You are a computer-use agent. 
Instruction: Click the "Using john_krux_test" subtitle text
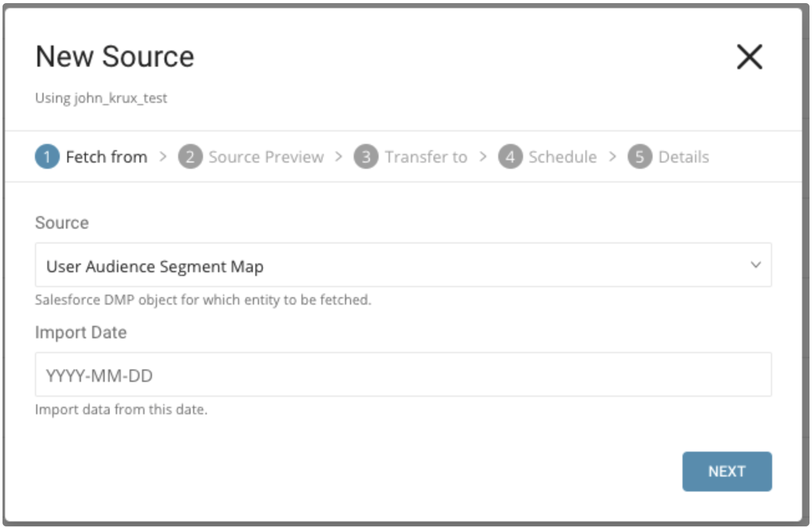101,98
